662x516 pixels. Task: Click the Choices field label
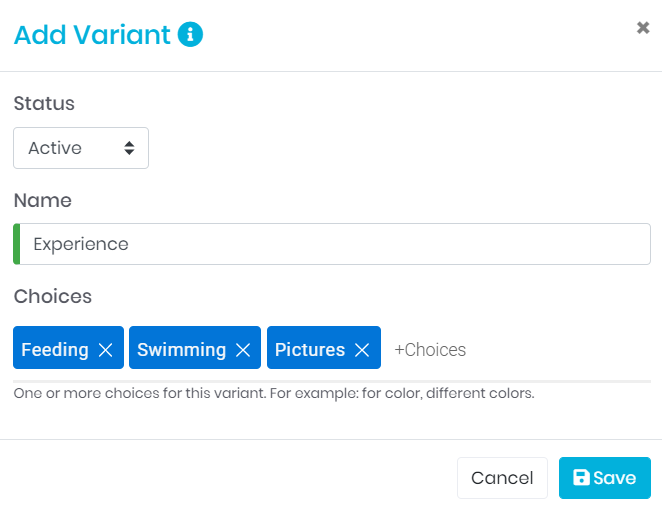(53, 296)
